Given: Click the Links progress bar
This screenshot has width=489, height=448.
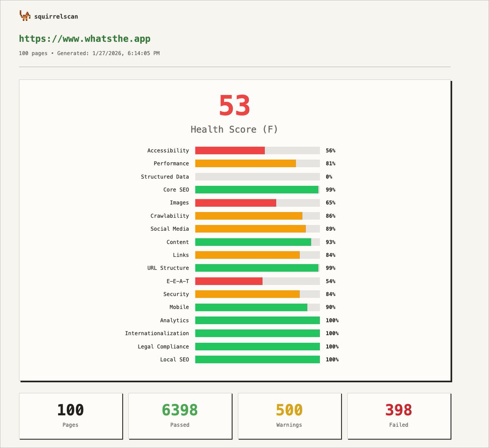Looking at the screenshot, I should (258, 255).
